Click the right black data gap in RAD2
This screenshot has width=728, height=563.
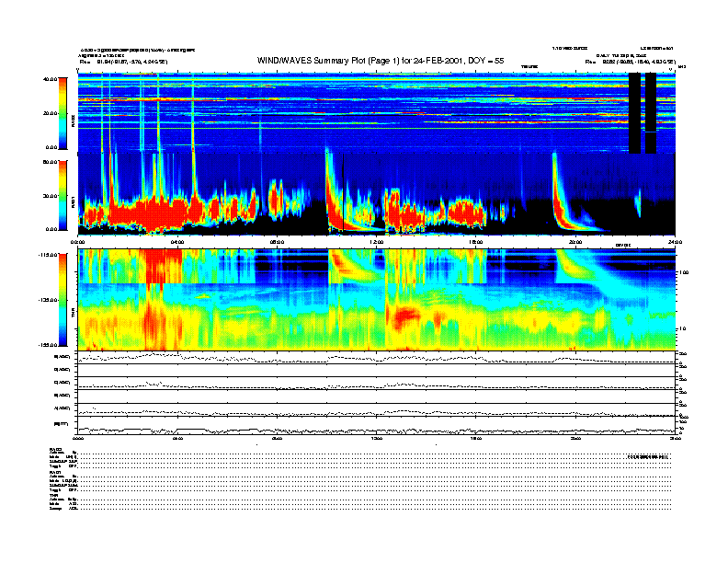[x=651, y=113]
